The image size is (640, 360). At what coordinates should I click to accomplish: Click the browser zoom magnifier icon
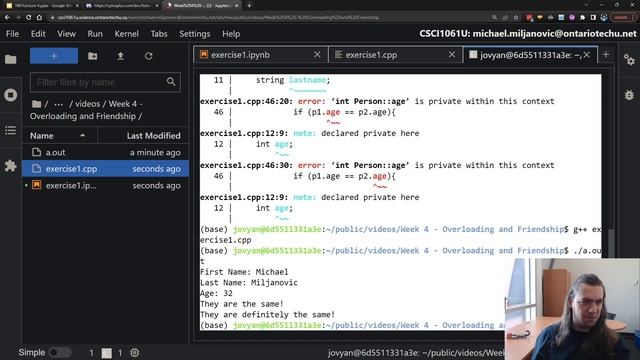coord(494,18)
